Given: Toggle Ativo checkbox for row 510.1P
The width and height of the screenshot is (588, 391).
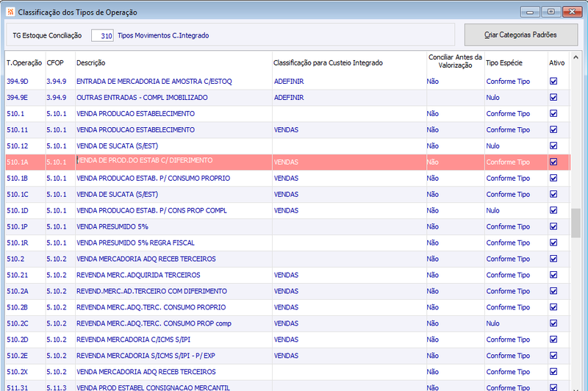Looking at the screenshot, I should click(x=553, y=226).
